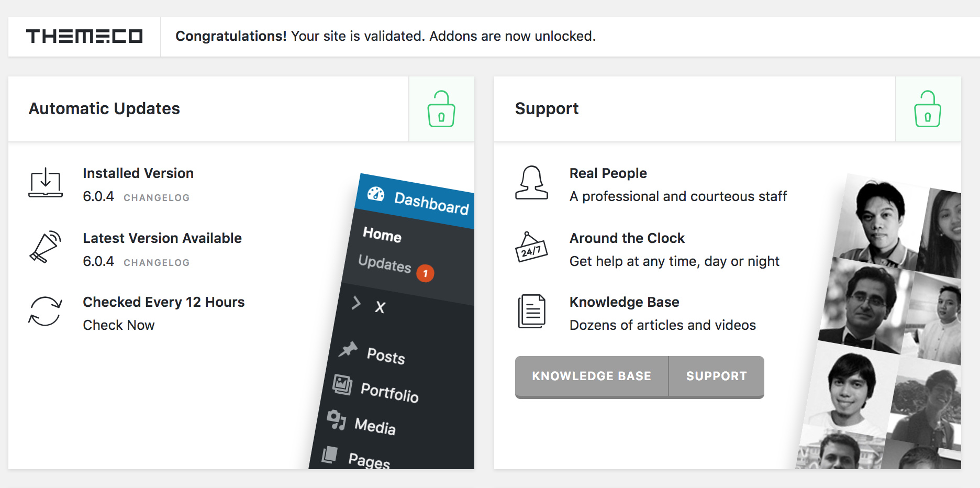
Task: Open the Installed Version changelog link
Action: (x=157, y=198)
